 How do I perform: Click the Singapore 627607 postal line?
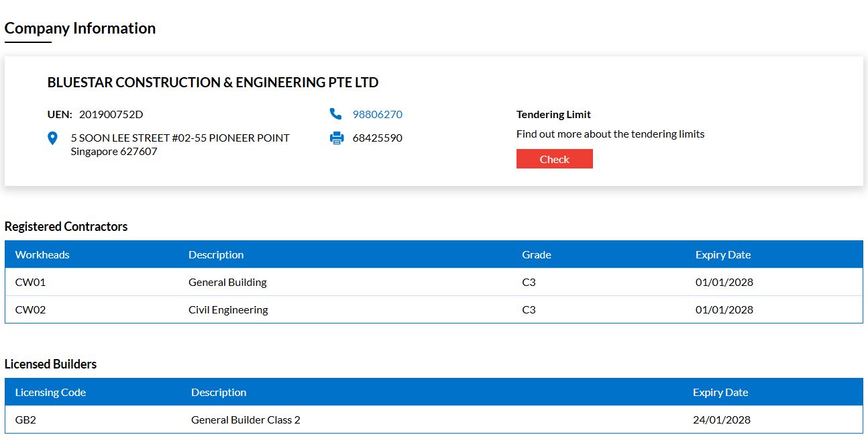click(114, 152)
